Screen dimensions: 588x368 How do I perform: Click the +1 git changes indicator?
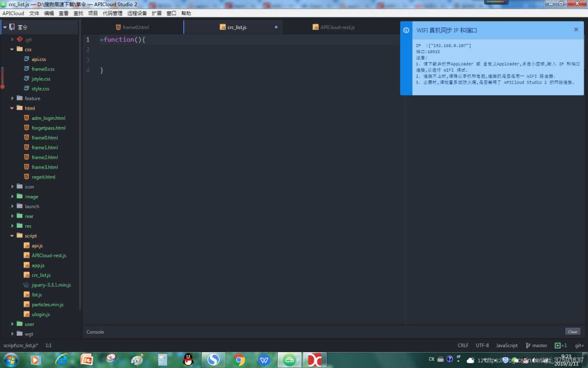[561, 346]
